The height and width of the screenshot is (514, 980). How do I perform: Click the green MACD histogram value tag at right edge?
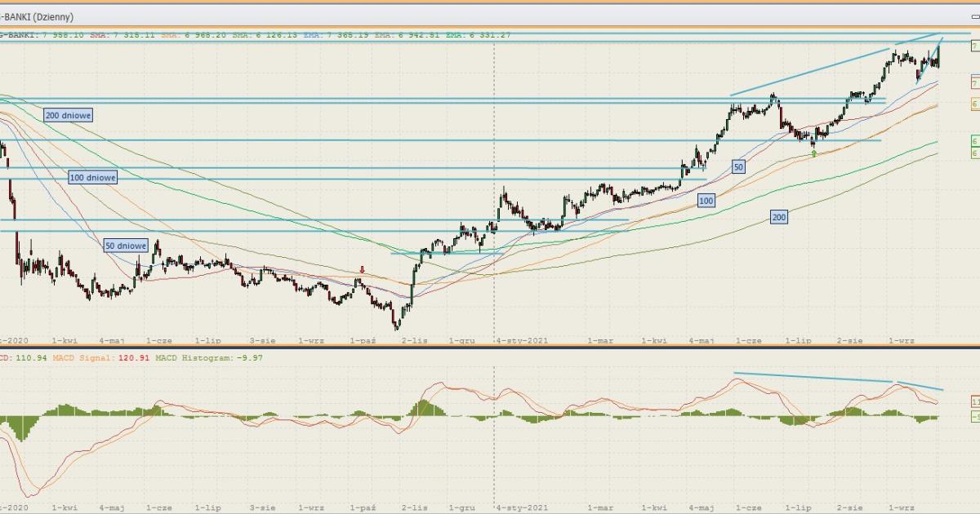pyautogui.click(x=975, y=418)
